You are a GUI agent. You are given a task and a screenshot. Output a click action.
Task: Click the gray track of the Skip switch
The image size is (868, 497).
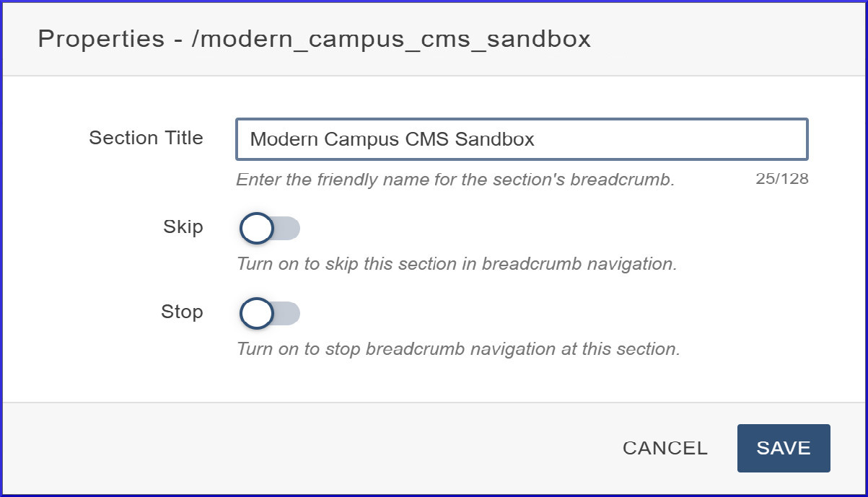point(288,229)
